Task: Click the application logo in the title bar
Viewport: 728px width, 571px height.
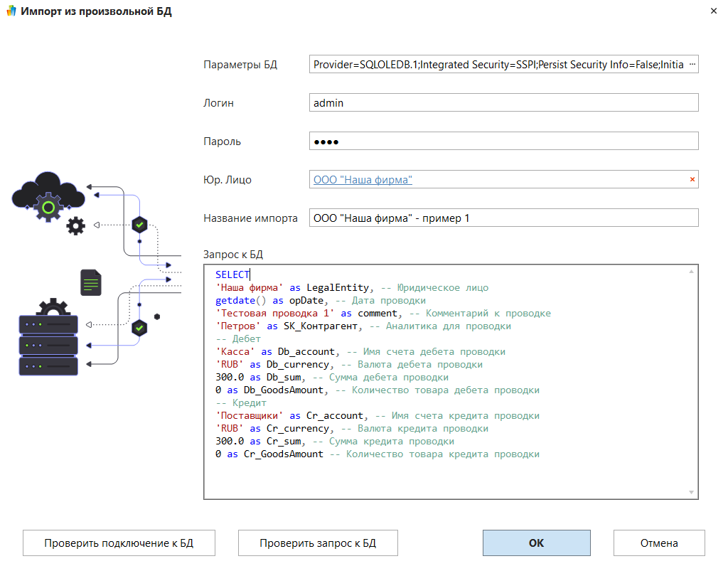Action: (10, 11)
